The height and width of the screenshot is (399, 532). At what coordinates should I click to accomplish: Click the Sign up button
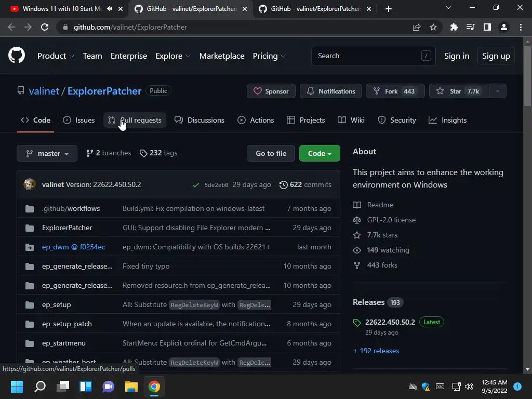tap(496, 56)
